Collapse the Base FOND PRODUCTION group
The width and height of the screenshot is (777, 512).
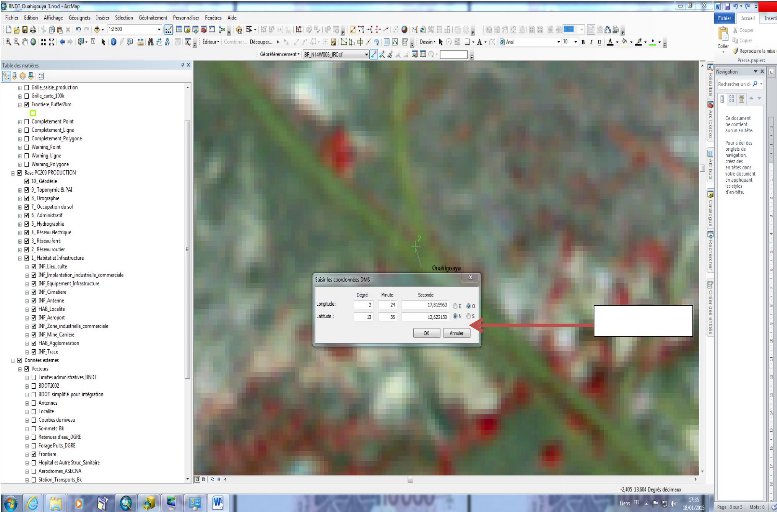[14, 173]
